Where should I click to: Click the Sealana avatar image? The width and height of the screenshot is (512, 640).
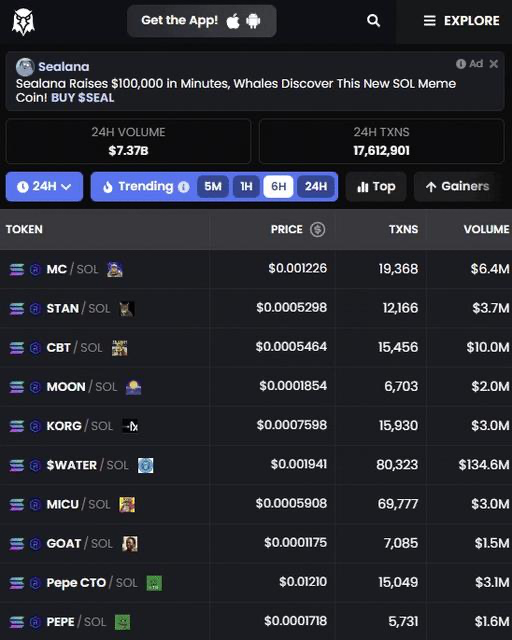click(25, 67)
